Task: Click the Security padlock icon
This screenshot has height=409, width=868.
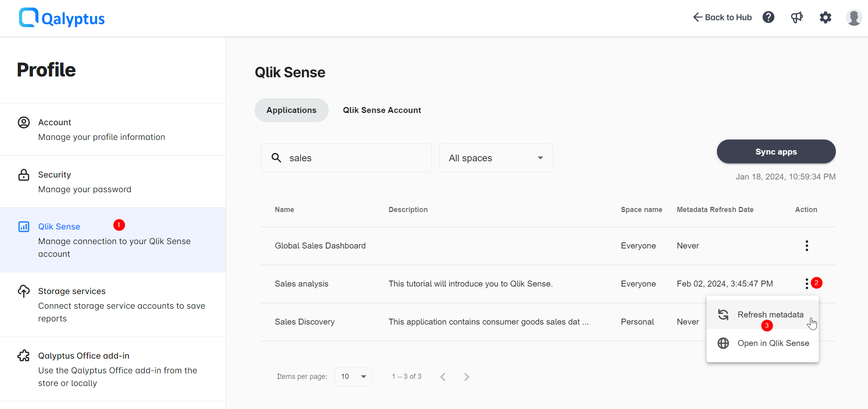Action: tap(23, 175)
